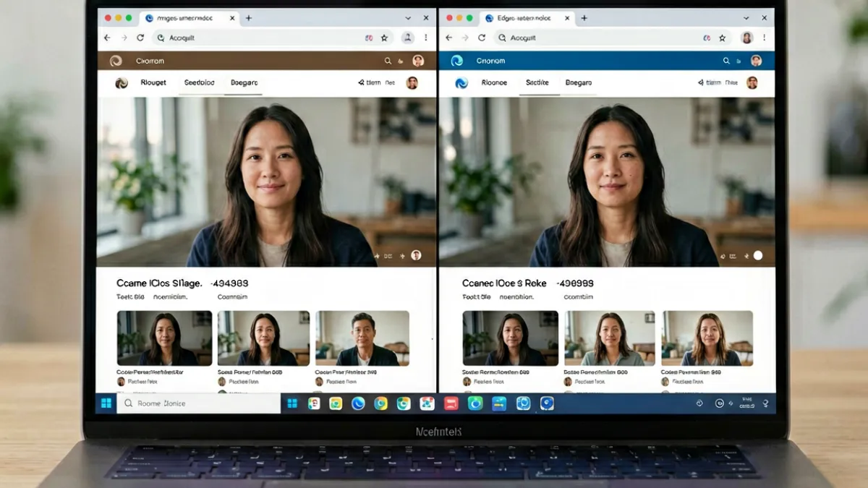The image size is (868, 488).
Task: Open the search icon in the blue site header
Action: coord(726,61)
